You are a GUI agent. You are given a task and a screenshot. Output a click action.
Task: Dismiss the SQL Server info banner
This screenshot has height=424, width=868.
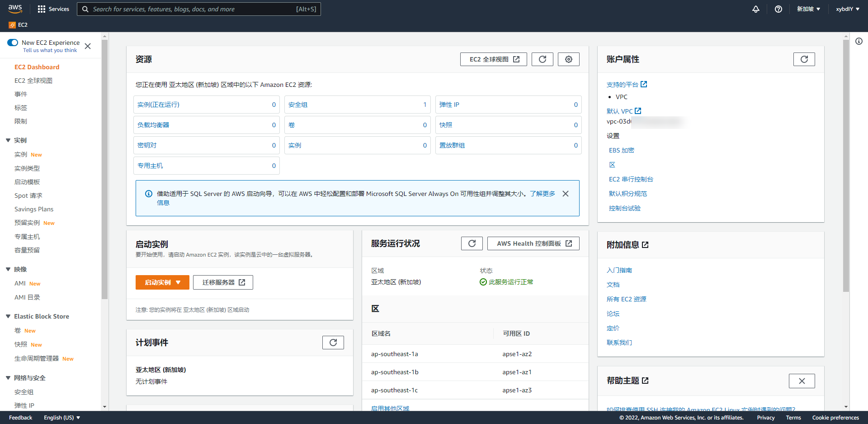tap(566, 194)
